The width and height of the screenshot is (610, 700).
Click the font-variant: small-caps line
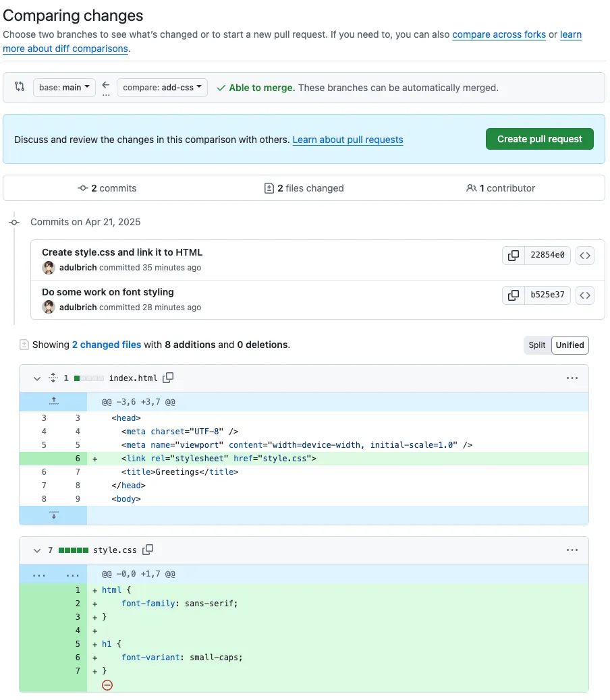coord(304,658)
